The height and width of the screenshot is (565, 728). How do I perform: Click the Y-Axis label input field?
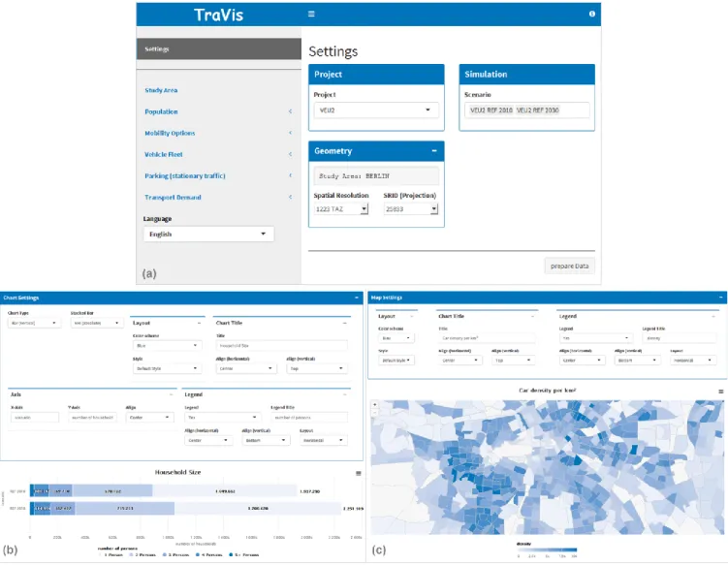coord(92,418)
